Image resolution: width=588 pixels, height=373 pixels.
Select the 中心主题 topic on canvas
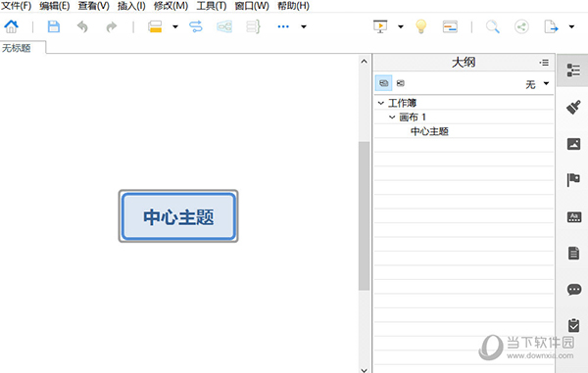(178, 216)
